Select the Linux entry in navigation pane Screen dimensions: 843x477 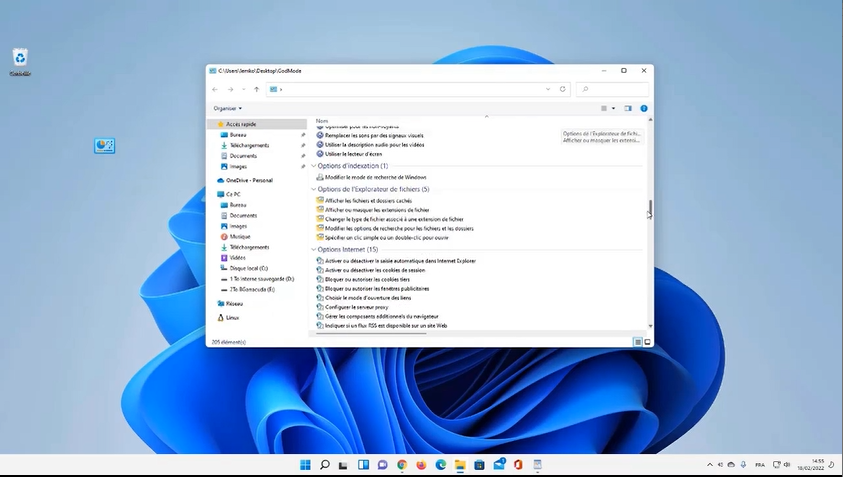point(232,317)
